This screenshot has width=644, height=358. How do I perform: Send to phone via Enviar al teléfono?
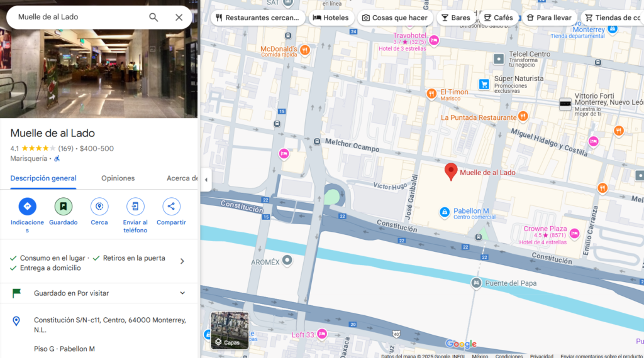coord(135,206)
